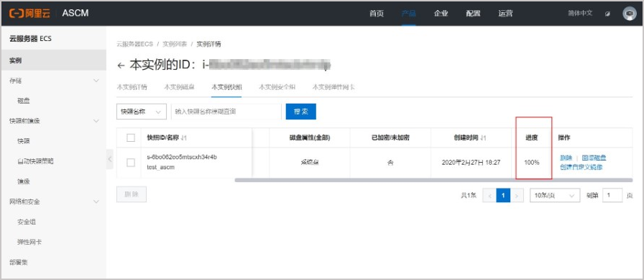
Task: Click the jump-to-page number input
Action: point(612,196)
